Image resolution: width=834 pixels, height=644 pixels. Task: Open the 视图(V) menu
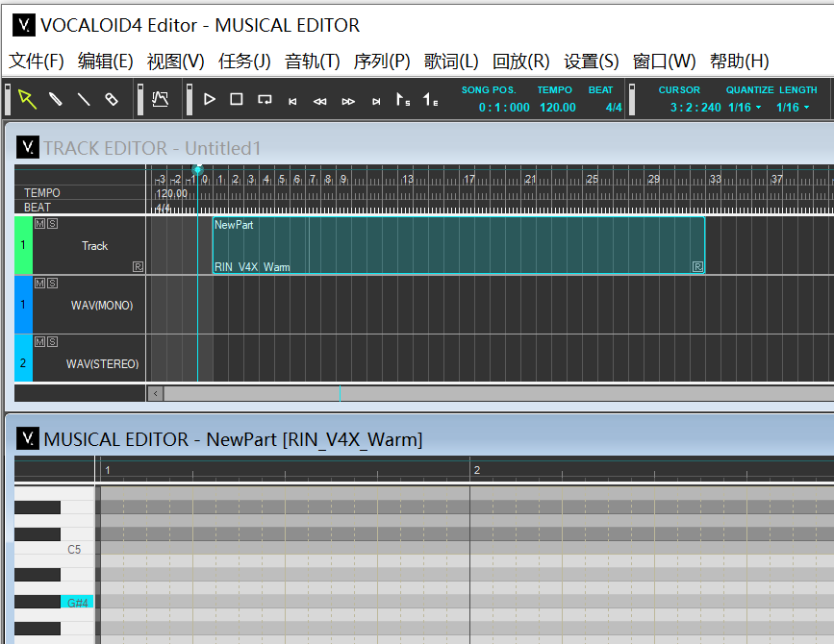175,62
